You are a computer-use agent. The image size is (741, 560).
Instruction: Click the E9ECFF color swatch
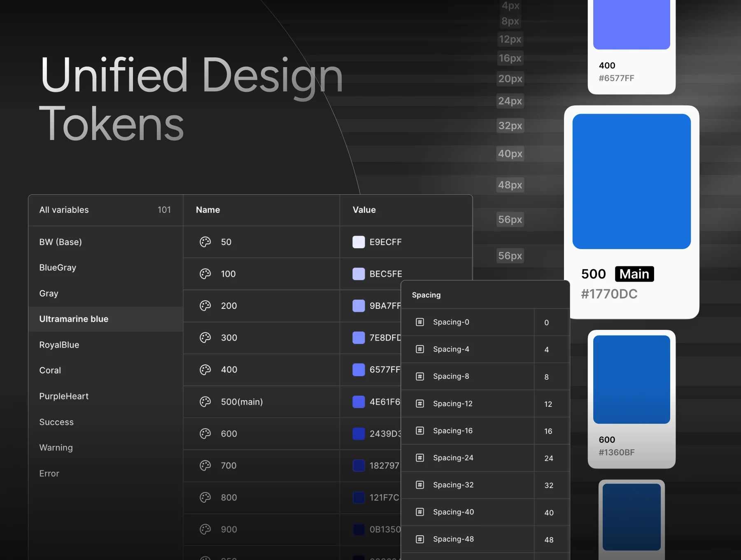359,242
